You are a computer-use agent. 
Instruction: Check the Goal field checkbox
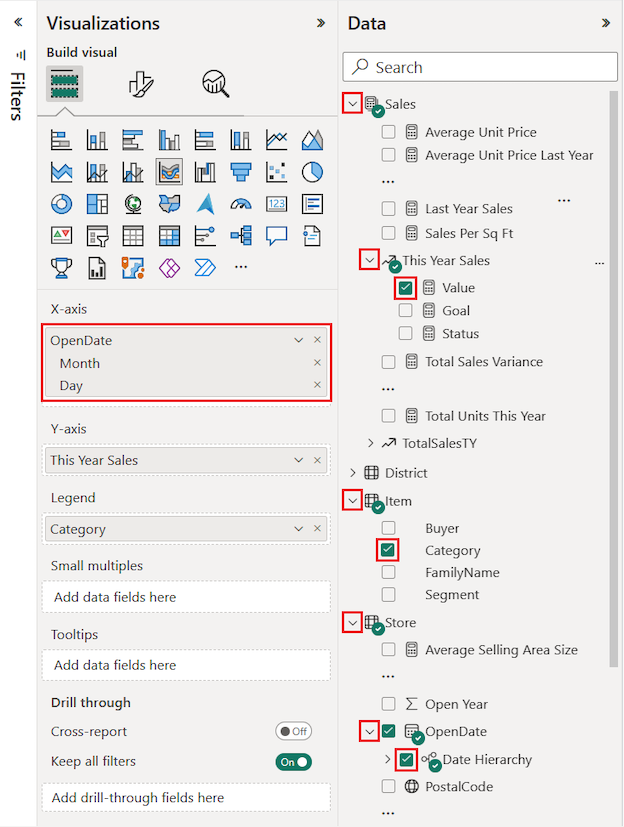pos(405,311)
